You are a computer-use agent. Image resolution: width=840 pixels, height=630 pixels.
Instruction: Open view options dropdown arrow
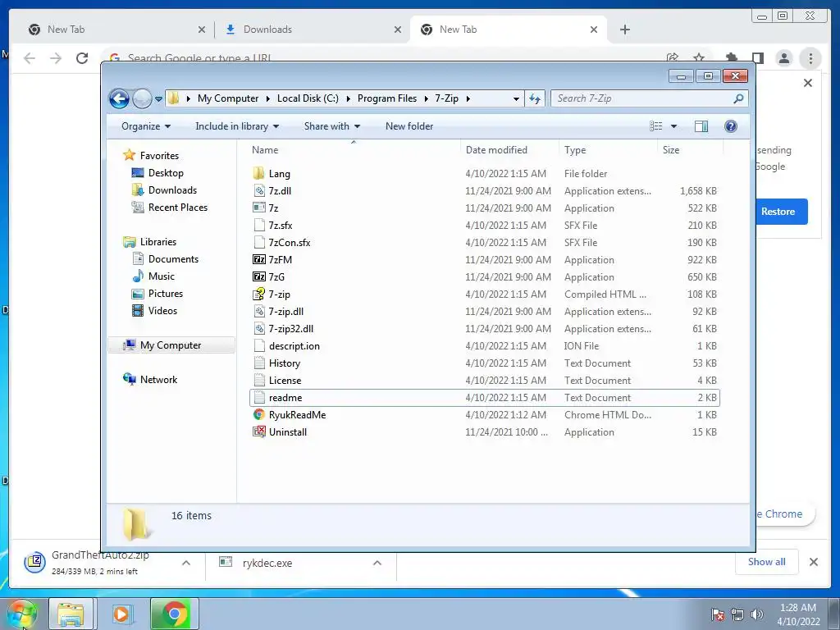pyautogui.click(x=674, y=126)
